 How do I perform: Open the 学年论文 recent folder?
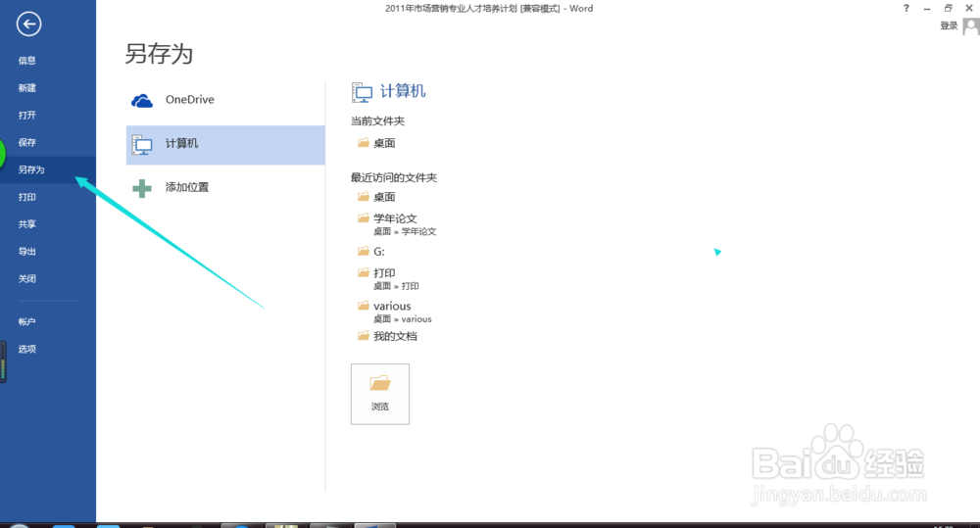pos(395,218)
